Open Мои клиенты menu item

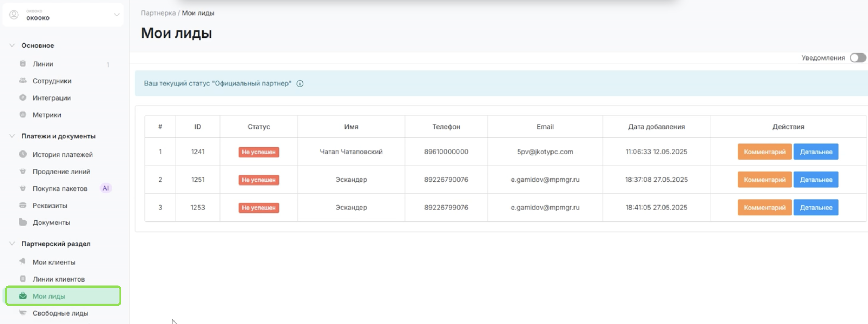[54, 262]
